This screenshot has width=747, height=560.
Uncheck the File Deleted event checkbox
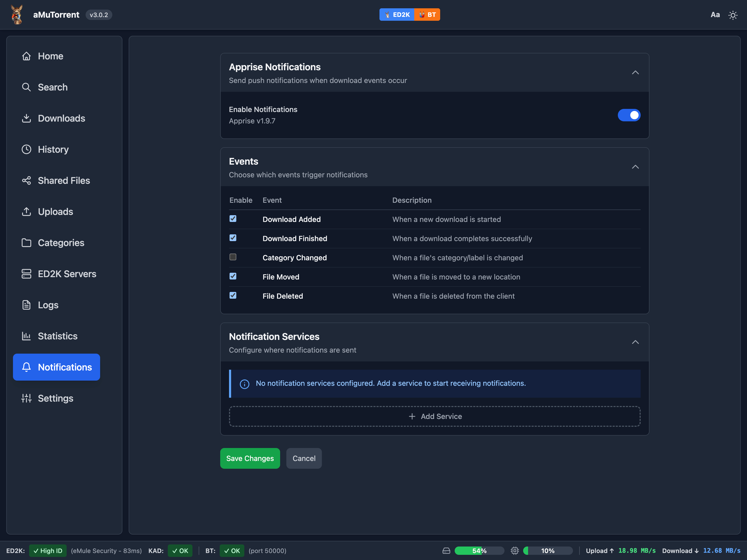click(x=233, y=295)
